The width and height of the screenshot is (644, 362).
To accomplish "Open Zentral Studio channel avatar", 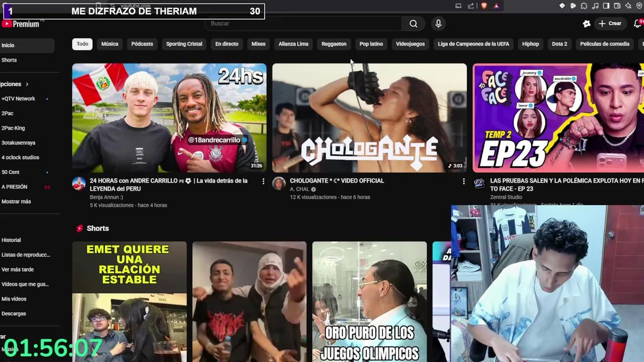I will coord(479,184).
